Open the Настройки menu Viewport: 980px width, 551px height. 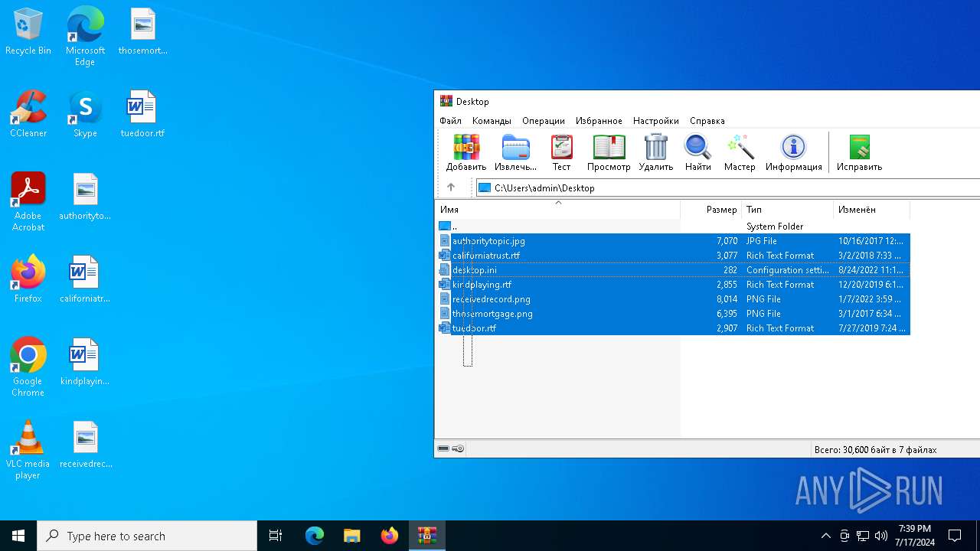tap(656, 121)
